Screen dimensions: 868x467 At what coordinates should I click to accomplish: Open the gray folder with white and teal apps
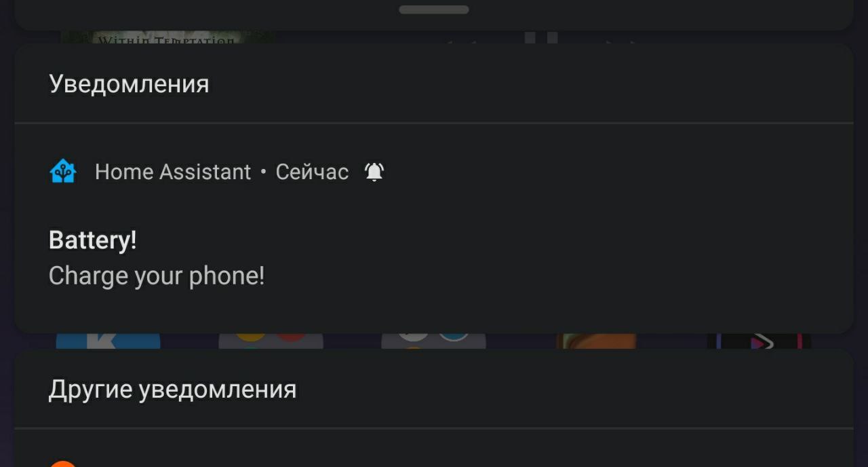tap(433, 341)
